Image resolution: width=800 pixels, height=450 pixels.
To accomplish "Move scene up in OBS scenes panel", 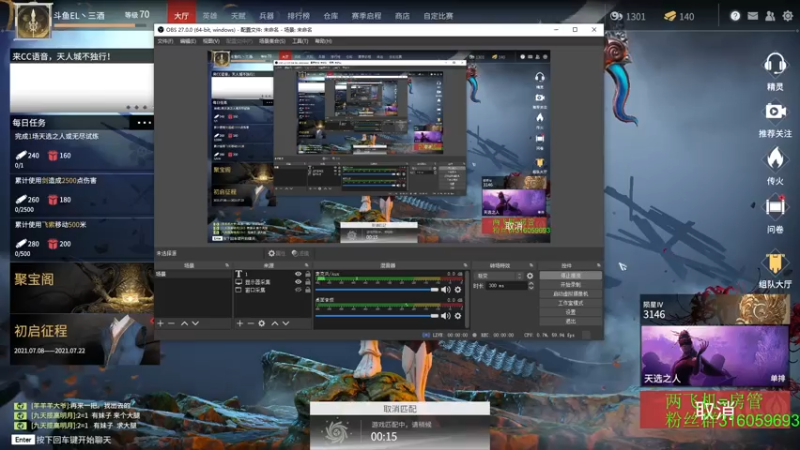I will click(184, 323).
